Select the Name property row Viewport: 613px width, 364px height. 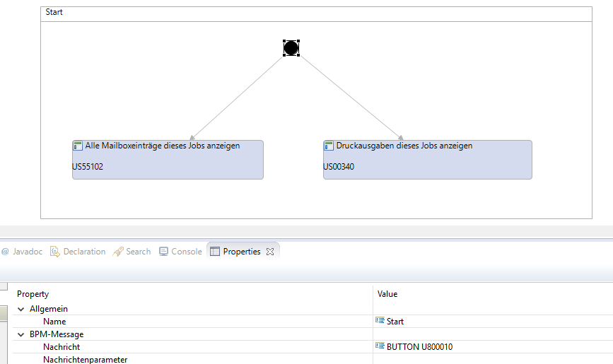pos(313,322)
